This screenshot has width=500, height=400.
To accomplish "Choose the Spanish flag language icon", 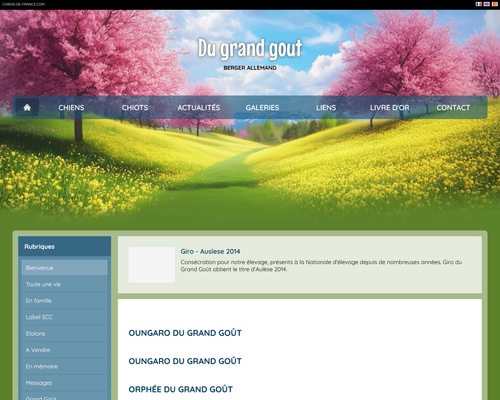I will point(495,4).
